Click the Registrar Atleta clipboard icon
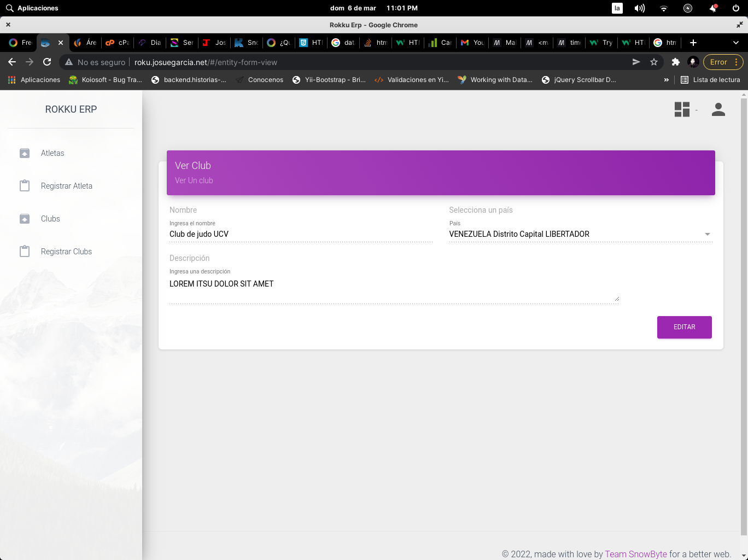 pos(25,186)
